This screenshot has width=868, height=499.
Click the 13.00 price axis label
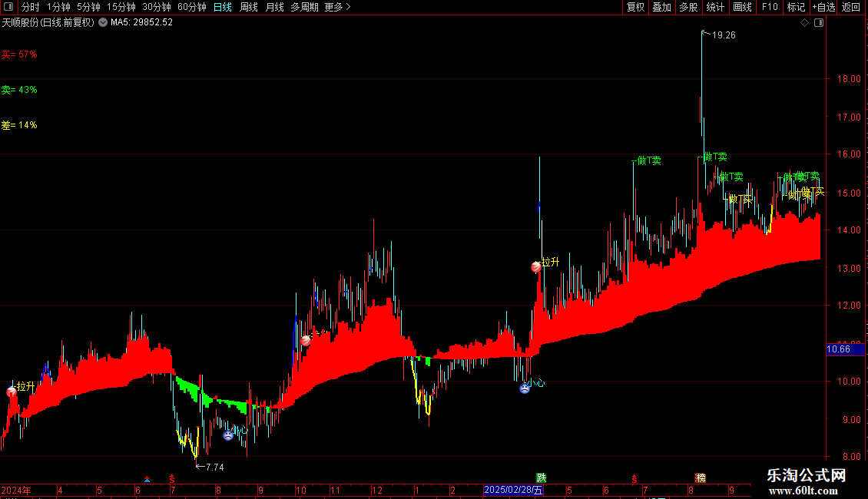click(x=849, y=269)
